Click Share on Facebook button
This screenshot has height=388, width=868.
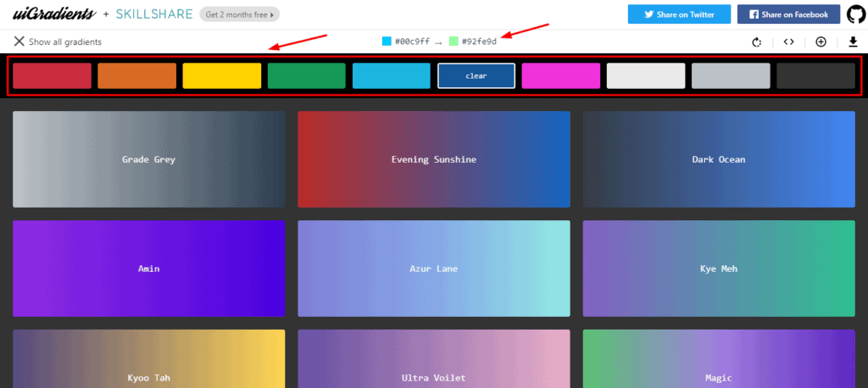[789, 14]
